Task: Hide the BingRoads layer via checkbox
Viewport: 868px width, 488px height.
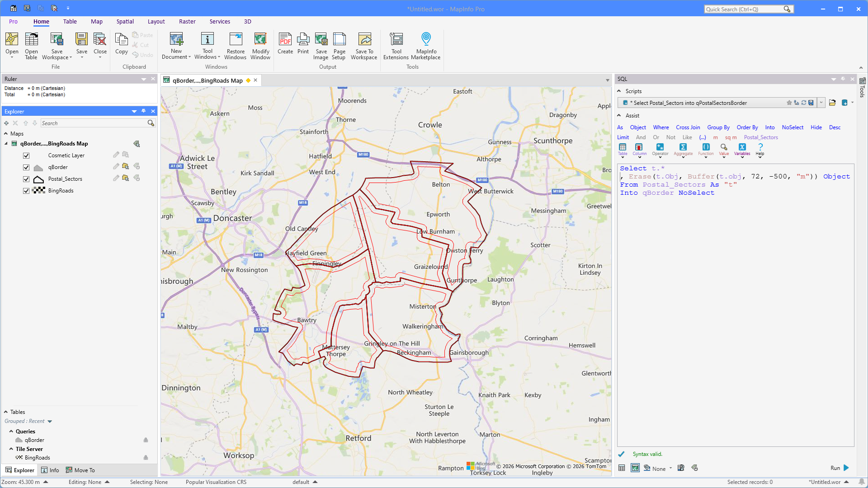Action: [x=26, y=191]
